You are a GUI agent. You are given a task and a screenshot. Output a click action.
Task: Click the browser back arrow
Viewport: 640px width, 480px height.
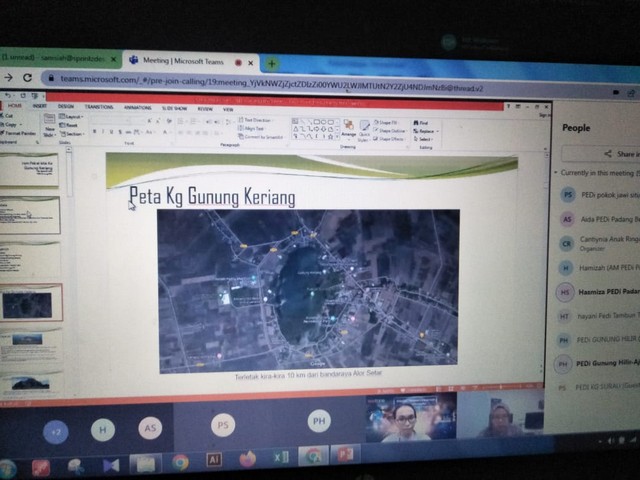point(9,78)
